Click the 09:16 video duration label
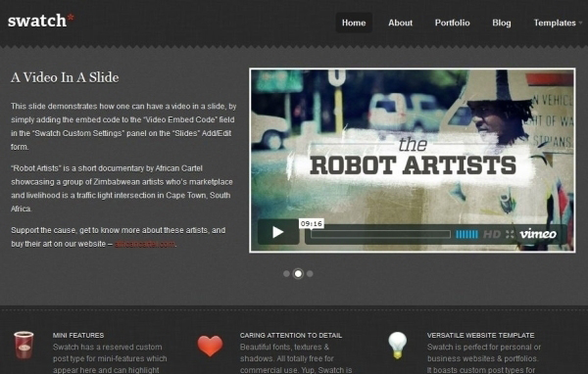 (312, 224)
